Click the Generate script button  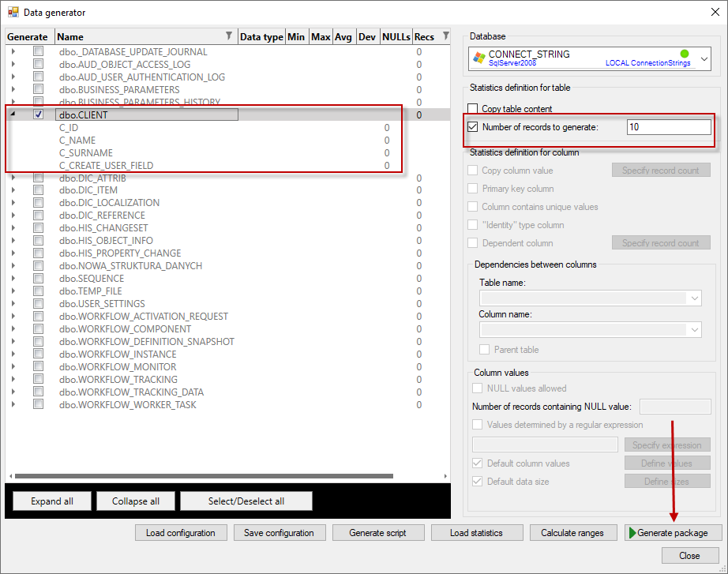(378, 533)
